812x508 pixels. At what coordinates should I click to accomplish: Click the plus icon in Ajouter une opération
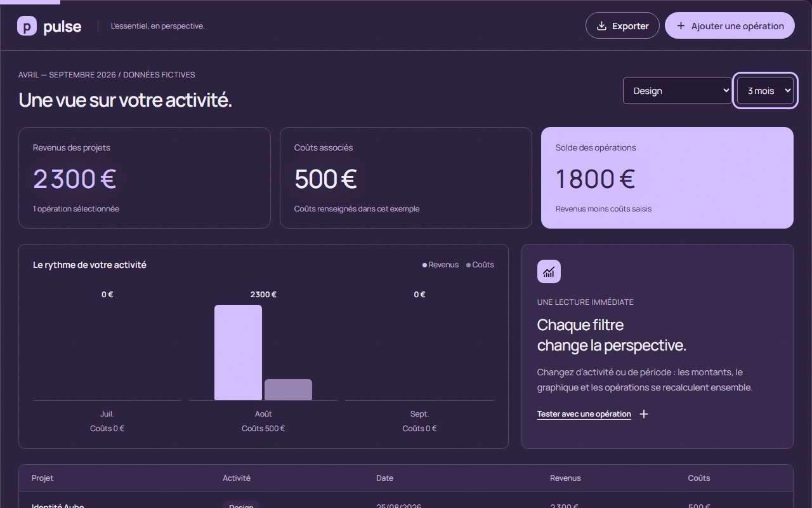681,26
